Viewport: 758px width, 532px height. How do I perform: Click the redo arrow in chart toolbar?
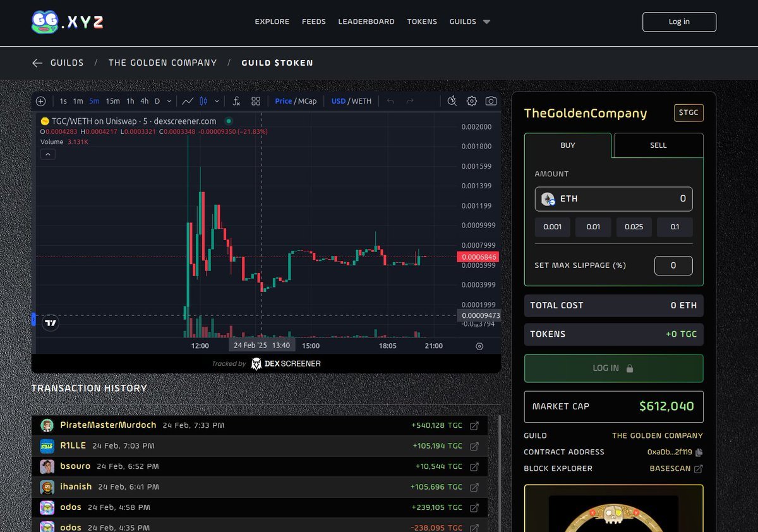tap(410, 101)
